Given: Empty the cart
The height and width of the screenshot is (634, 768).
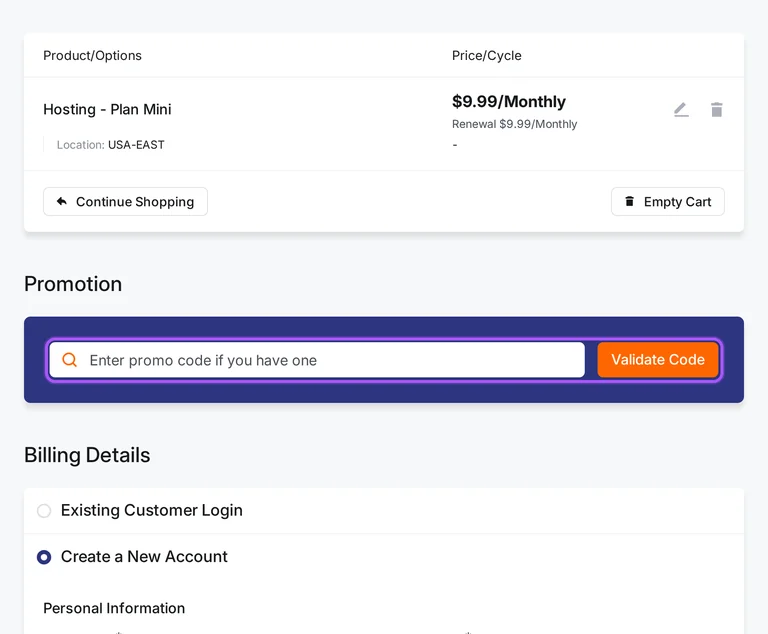Looking at the screenshot, I should point(668,201).
